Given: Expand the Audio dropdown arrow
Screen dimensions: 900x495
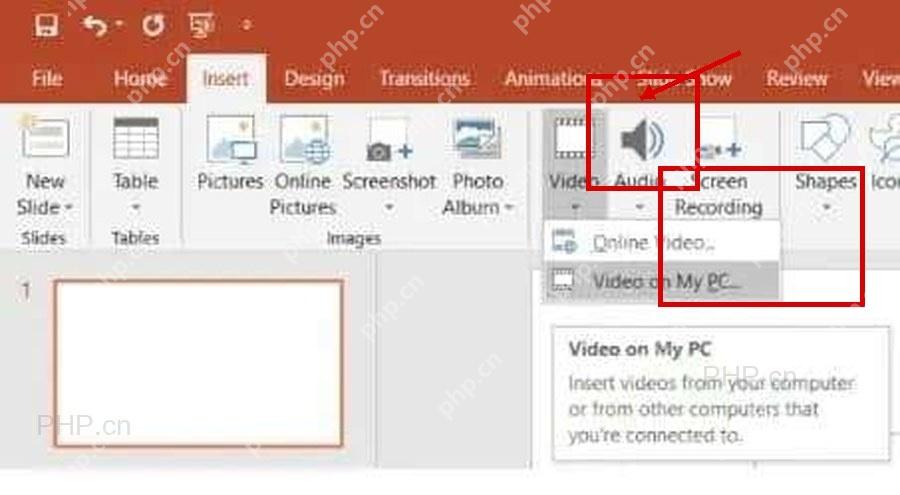Looking at the screenshot, I should (x=639, y=207).
